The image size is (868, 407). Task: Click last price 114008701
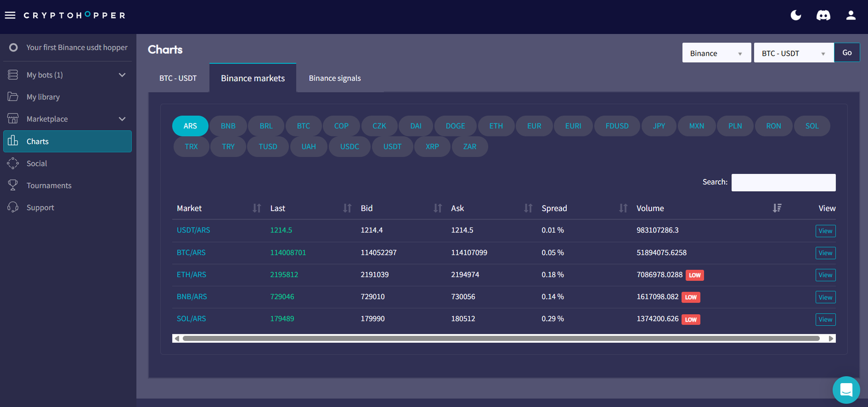[x=288, y=253]
